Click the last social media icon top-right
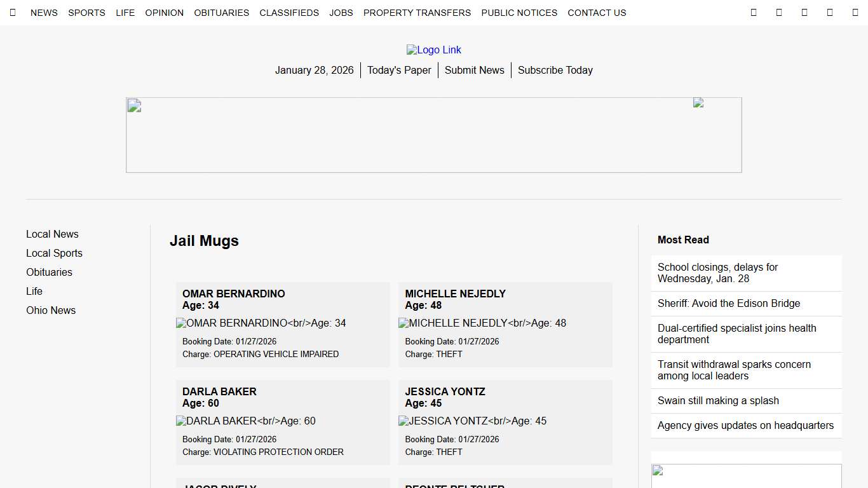The height and width of the screenshot is (488, 868). [x=855, y=12]
